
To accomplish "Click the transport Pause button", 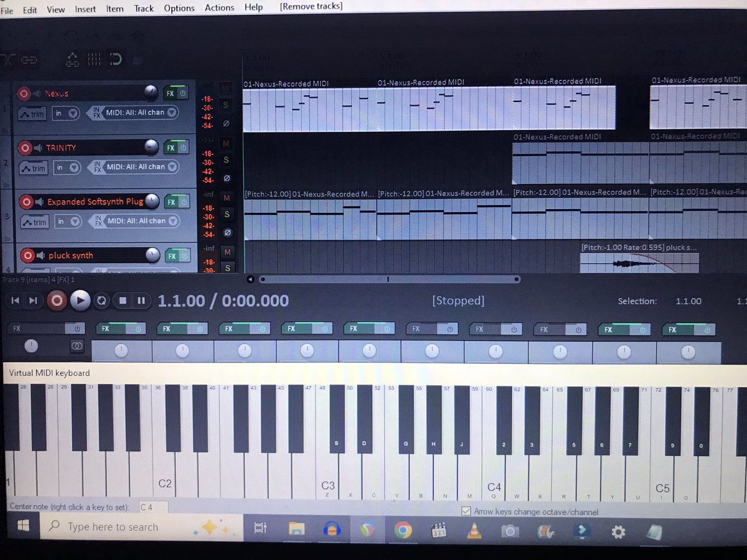I will (x=141, y=301).
